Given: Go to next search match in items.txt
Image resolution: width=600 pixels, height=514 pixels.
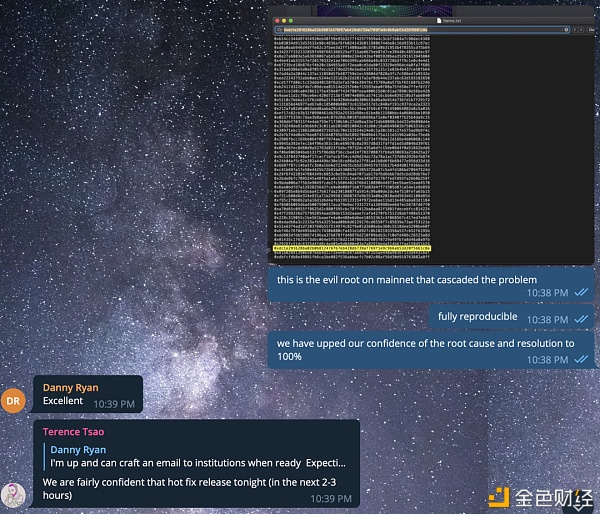Looking at the screenshot, I should [x=581, y=29].
